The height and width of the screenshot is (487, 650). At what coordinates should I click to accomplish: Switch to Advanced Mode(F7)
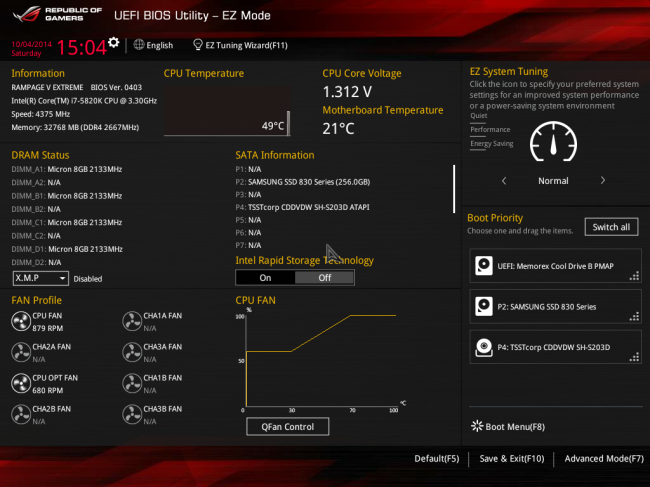point(604,458)
